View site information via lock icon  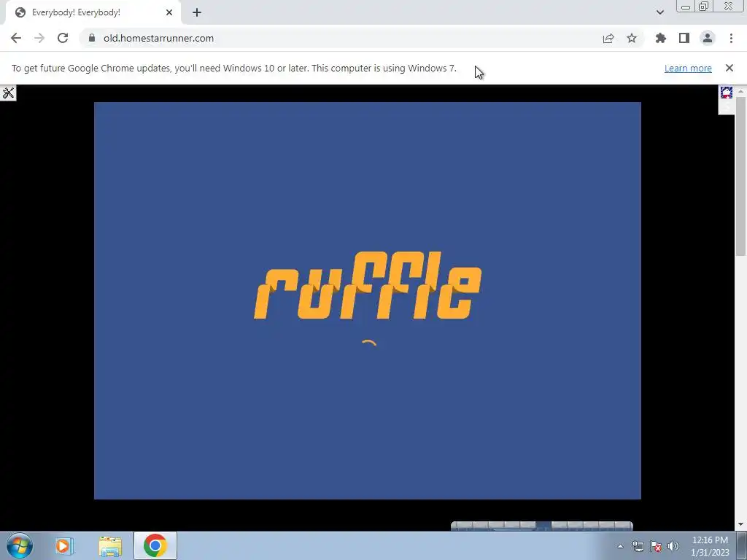[92, 38]
